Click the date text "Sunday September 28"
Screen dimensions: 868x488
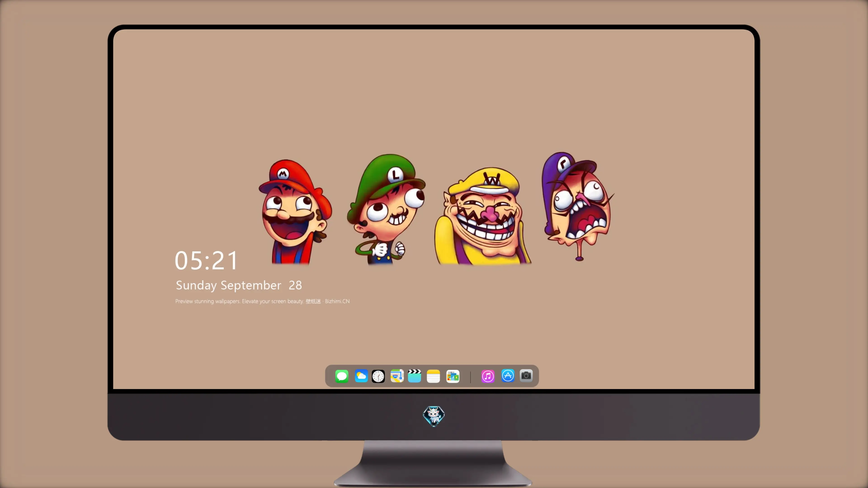[239, 285]
